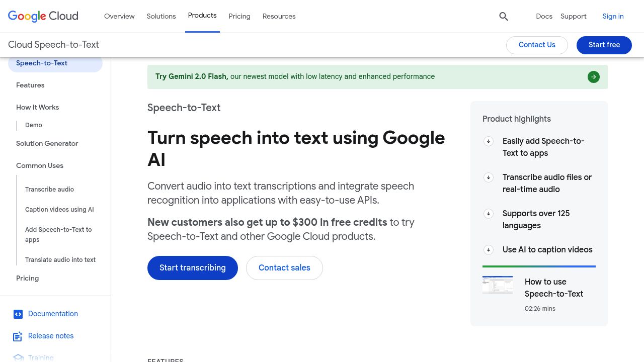Open the How to use Speech-to-Text thumbnail

[x=498, y=285]
